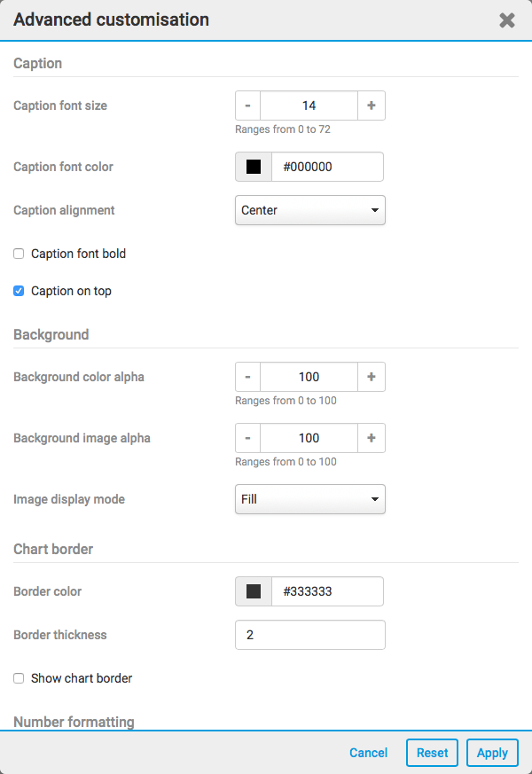
Task: Uncheck the Caption on top checkbox
Action: coord(19,291)
